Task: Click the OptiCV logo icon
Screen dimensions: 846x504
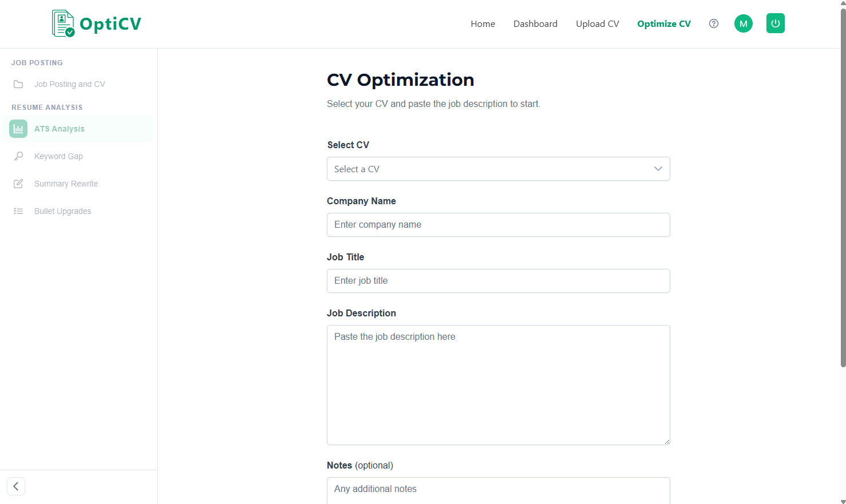Action: tap(63, 23)
